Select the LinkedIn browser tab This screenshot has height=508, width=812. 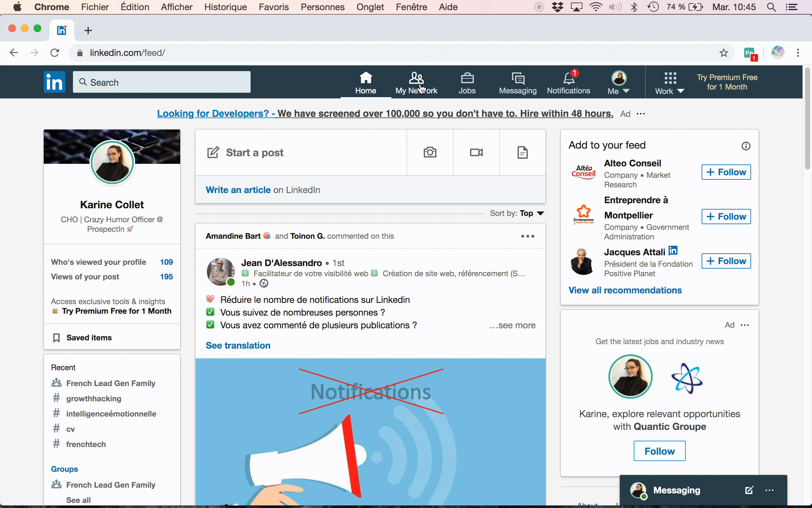point(62,30)
